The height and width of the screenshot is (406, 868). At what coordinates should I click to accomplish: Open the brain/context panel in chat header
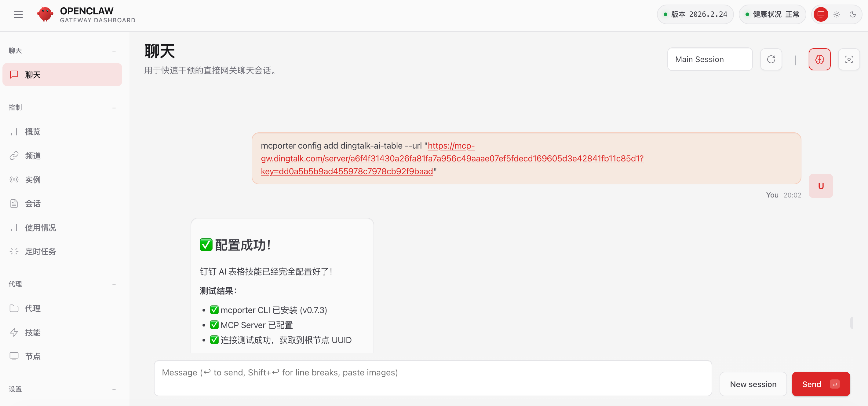point(819,59)
